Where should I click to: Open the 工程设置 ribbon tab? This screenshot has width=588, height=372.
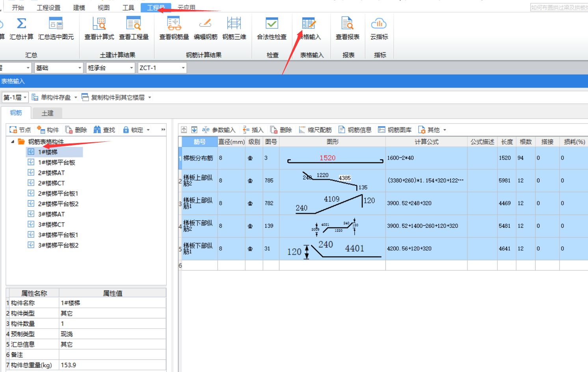tap(48, 7)
